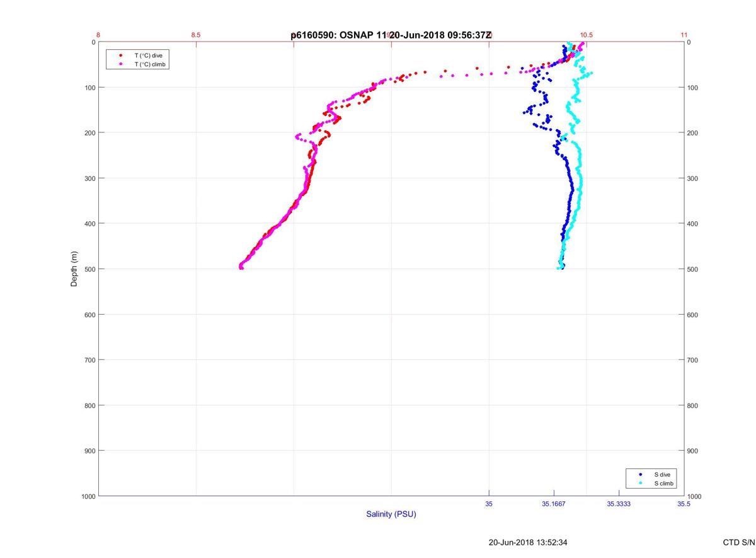Viewport: 756px width, 558px height.
Task: Select the 'T (°C) dive' legend entry
Action: tap(148, 55)
